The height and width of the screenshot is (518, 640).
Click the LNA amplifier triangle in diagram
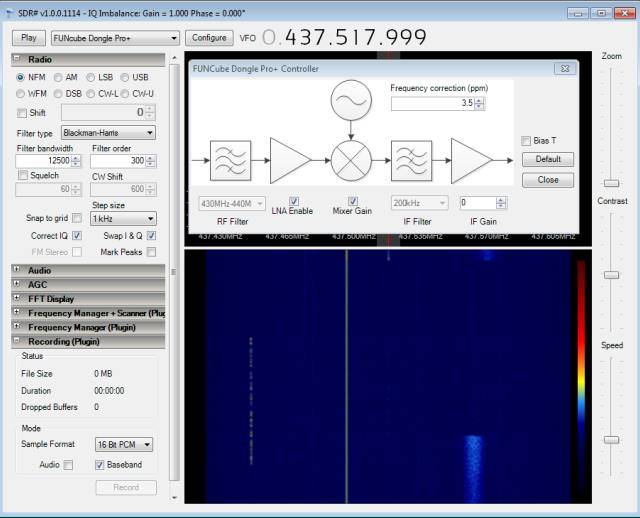291,161
